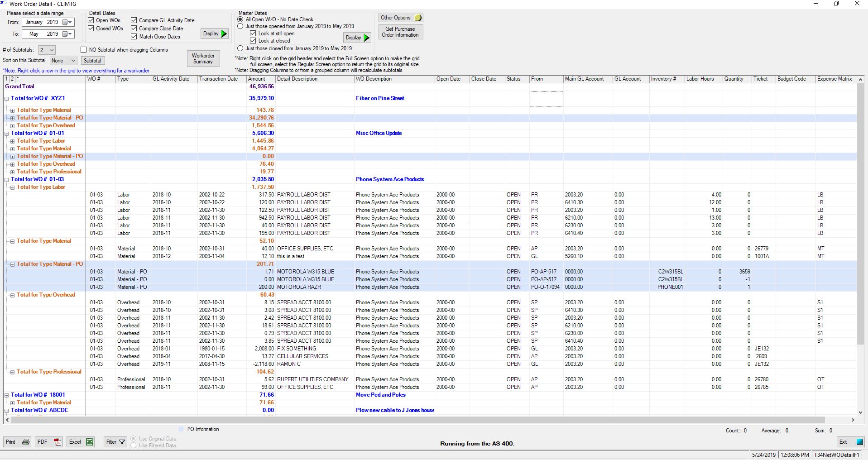Collapse Total for WO# 01-03 group
Viewport: 868px width, 460px height.
7,180
